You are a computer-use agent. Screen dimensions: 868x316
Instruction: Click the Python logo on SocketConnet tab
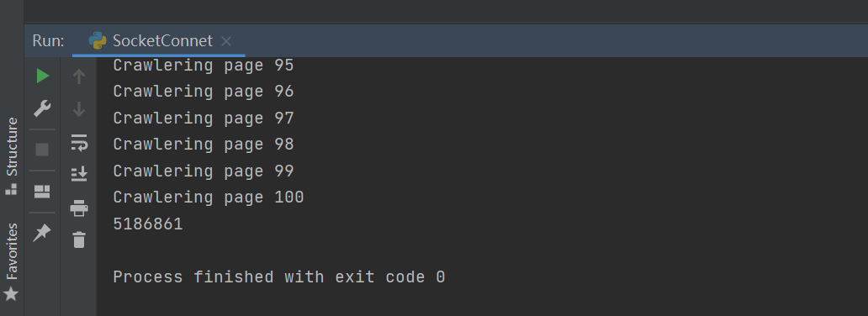pyautogui.click(x=98, y=41)
